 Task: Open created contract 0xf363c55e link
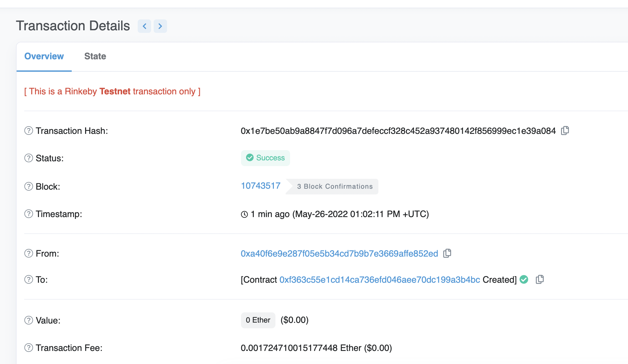[x=379, y=280]
